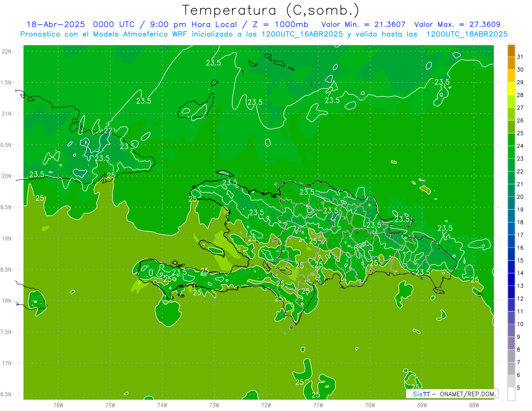Screen dimensions: 532x411
Task: Click the "68W" longitude axis label
Action: 474,405
